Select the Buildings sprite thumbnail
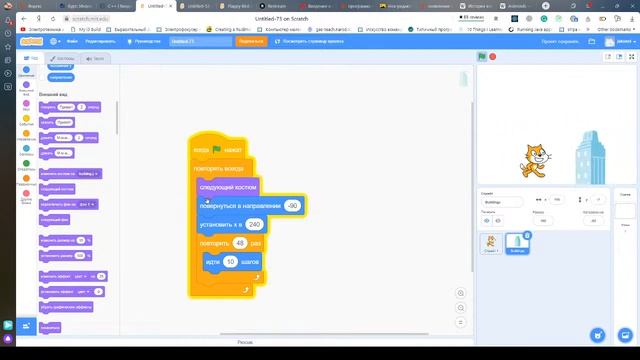This screenshot has width=640, height=360. (517, 244)
